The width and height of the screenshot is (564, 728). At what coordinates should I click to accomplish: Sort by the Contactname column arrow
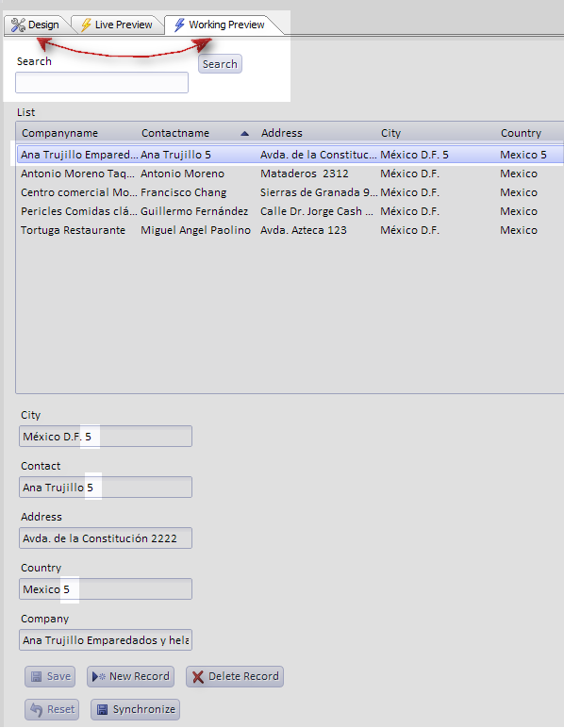244,133
